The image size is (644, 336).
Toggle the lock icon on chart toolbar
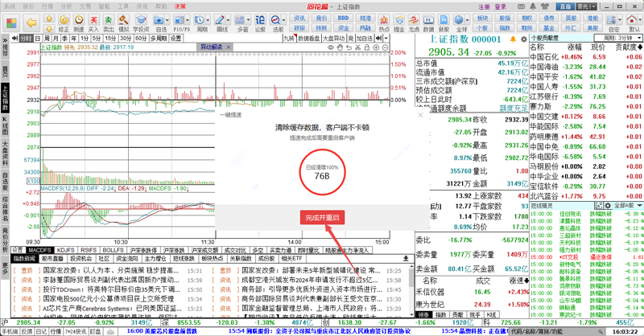click(366, 47)
